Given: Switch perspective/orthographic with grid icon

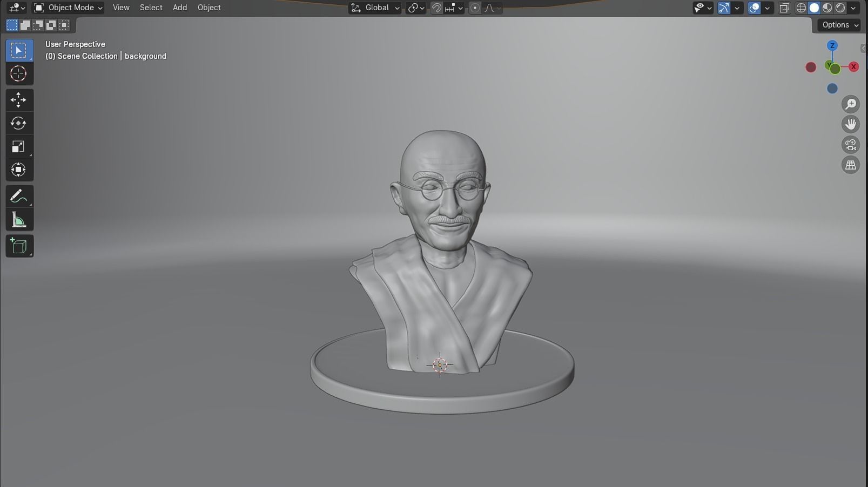Looking at the screenshot, I should pos(851,165).
